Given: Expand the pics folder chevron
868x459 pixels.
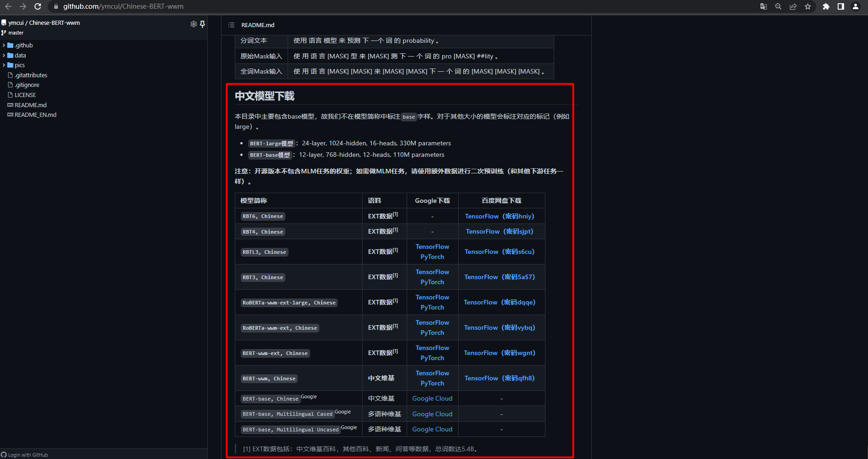Looking at the screenshot, I should [x=4, y=65].
